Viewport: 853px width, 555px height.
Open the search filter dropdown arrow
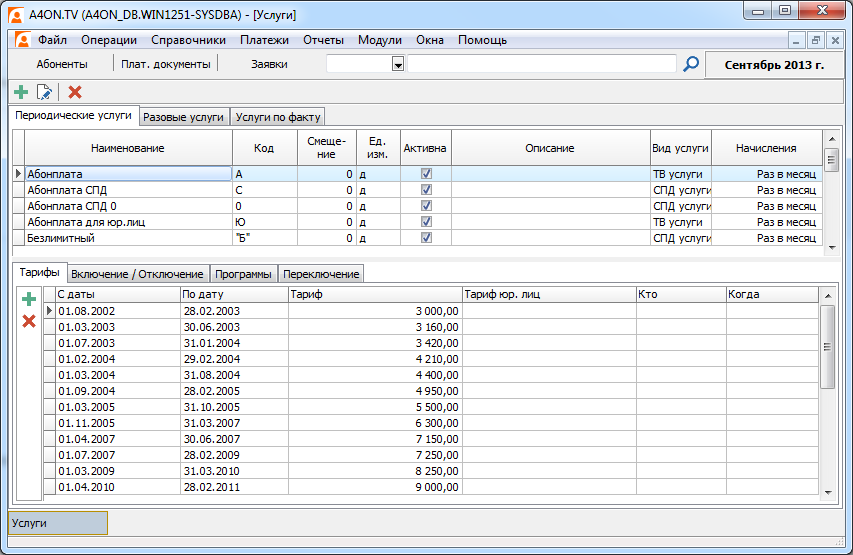pos(397,64)
